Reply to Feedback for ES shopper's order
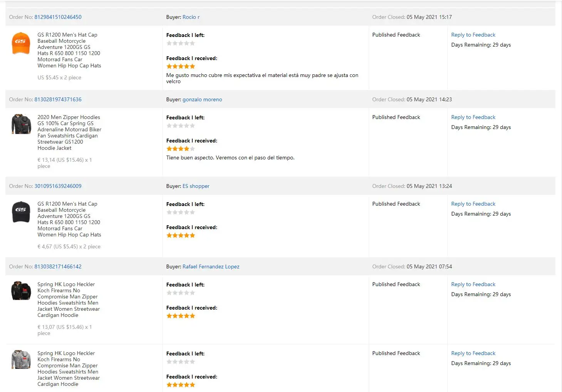Viewport: 562px width, 392px height. [473, 204]
